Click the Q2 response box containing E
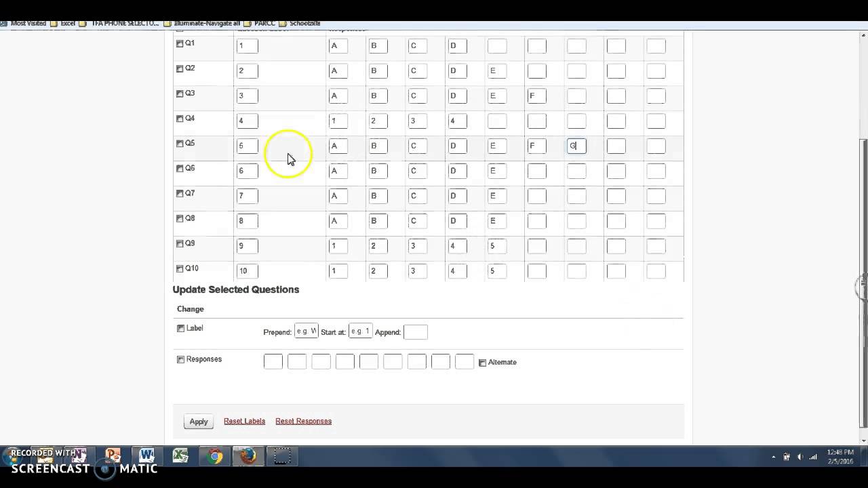 tap(497, 70)
